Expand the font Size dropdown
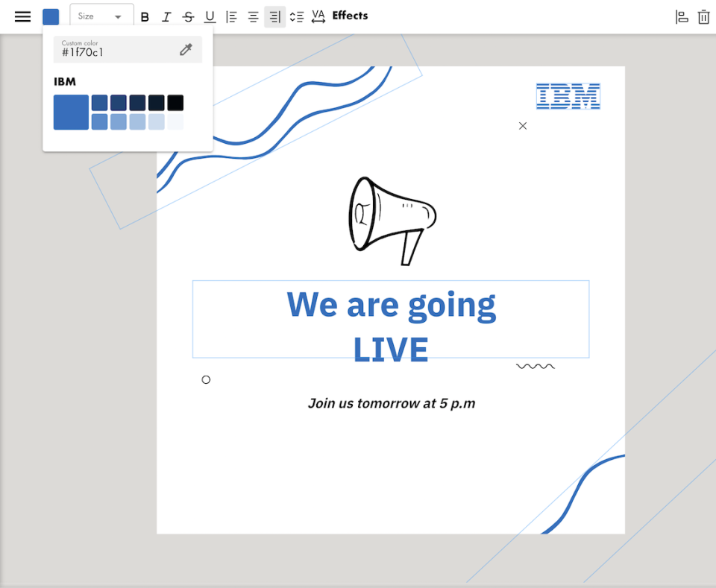The height and width of the screenshot is (588, 716). 101,16
